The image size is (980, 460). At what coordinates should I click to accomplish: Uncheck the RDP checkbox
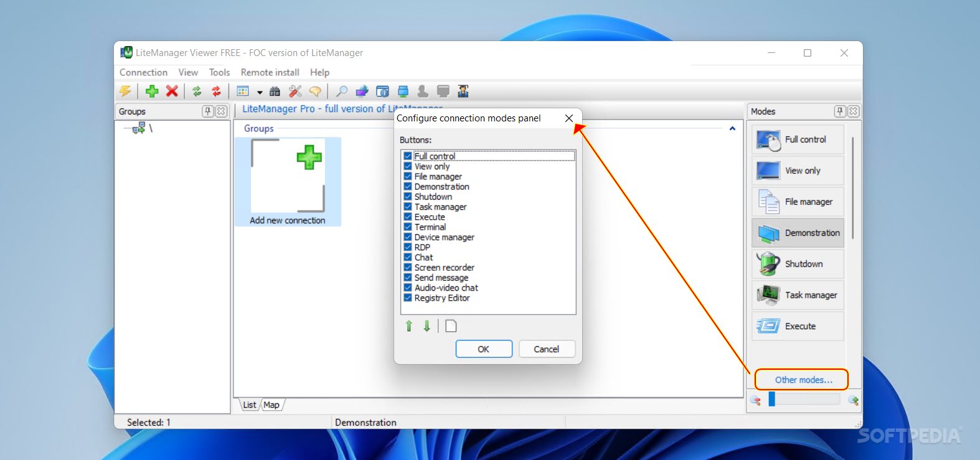(408, 247)
